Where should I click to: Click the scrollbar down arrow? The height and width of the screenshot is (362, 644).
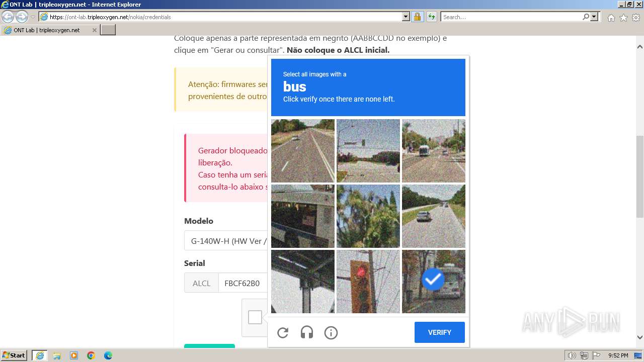640,337
